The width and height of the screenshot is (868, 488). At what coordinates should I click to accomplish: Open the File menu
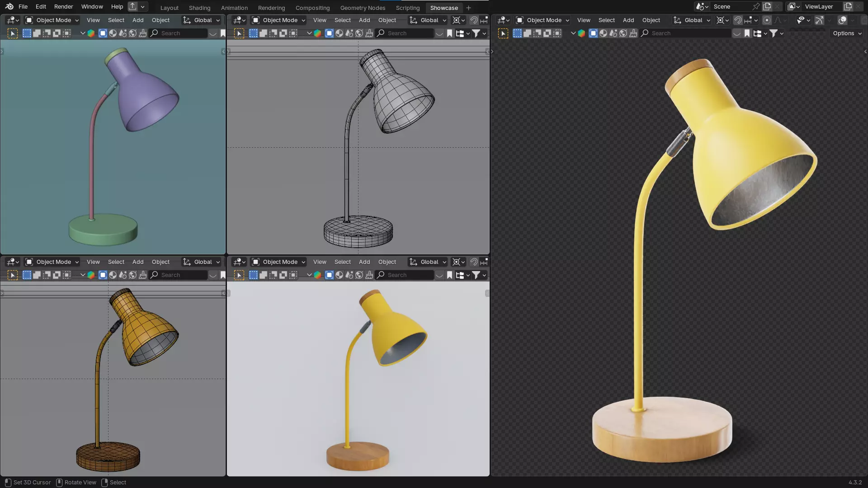(x=23, y=6)
